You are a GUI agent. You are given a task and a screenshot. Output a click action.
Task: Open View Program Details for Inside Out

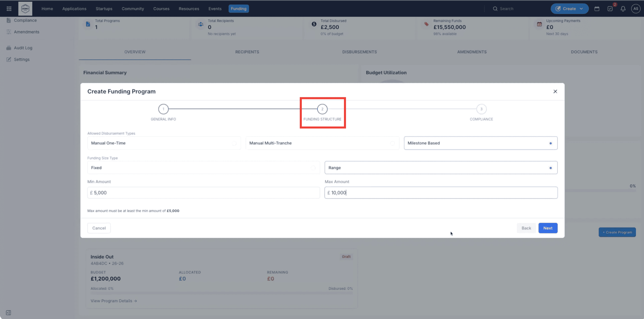coord(113,301)
